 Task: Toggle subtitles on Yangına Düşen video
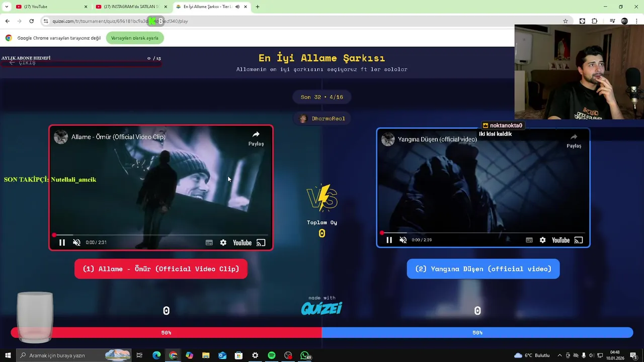[529, 240]
